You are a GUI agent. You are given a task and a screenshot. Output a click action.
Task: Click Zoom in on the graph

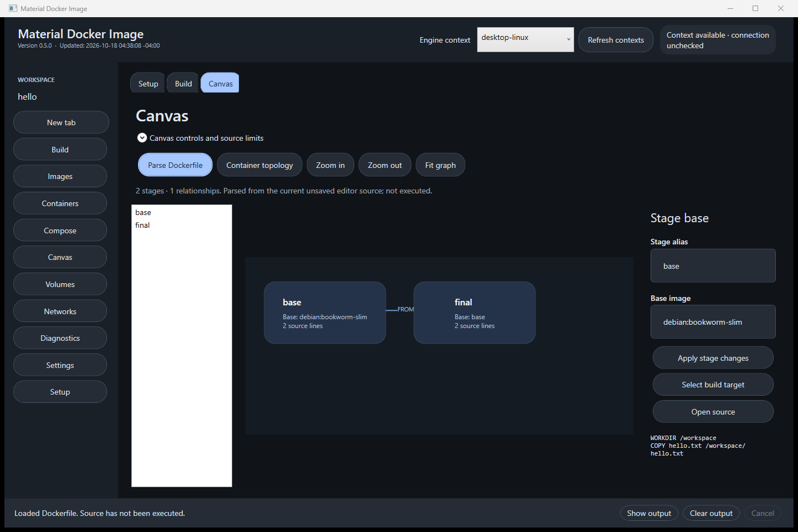pyautogui.click(x=330, y=165)
